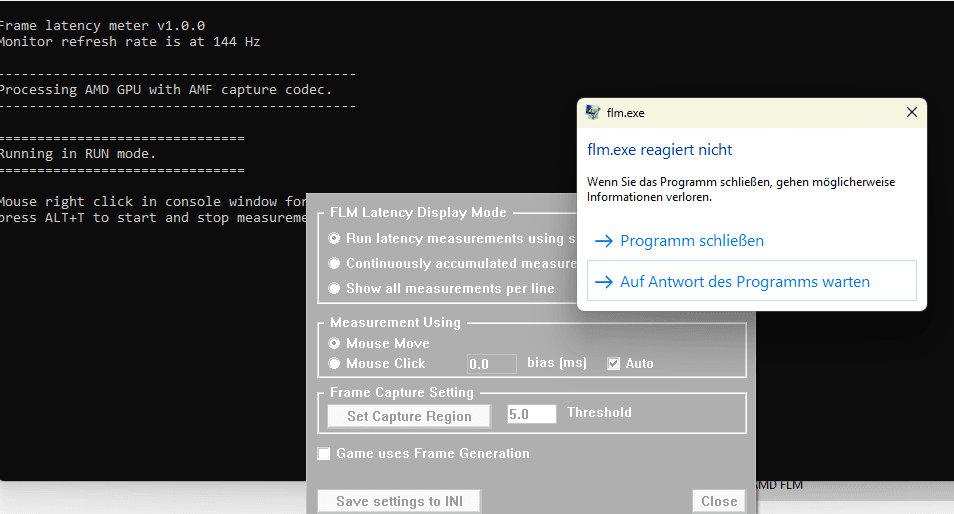
Task: Click the Threshold value field
Action: click(x=531, y=414)
